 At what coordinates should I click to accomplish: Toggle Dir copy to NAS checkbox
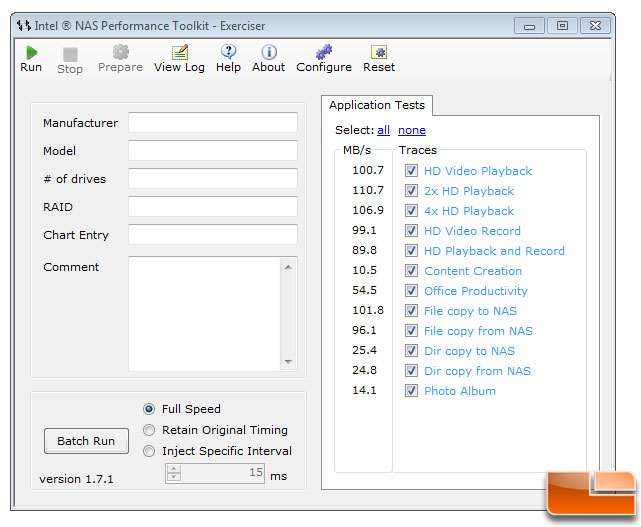411,351
